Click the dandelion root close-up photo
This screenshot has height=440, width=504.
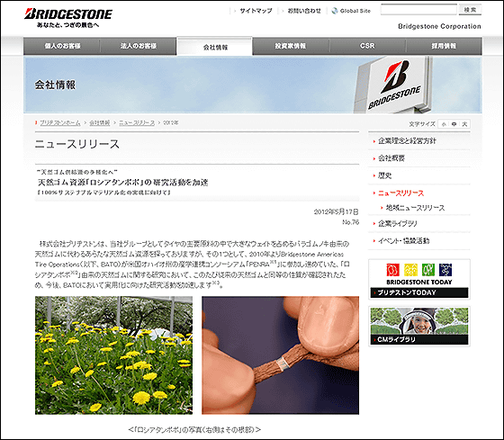click(x=280, y=355)
